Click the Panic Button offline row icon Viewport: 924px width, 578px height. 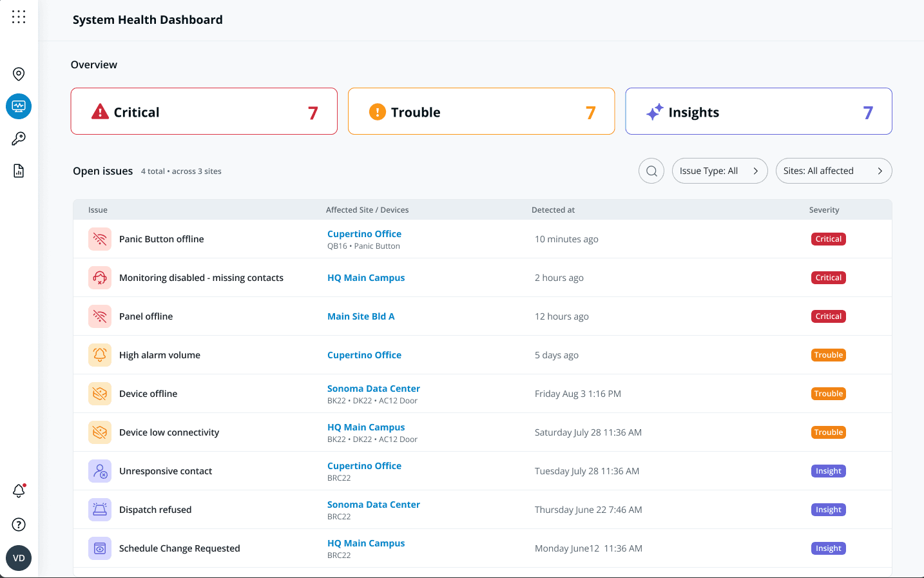(100, 239)
